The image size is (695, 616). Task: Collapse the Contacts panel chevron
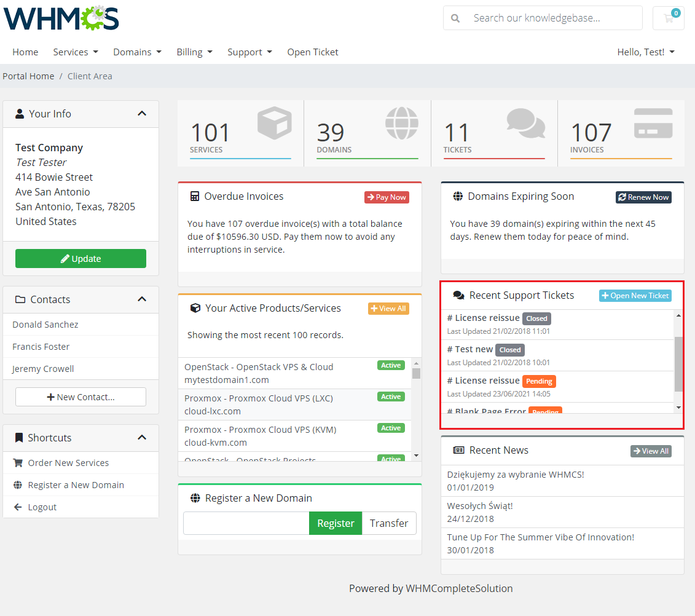point(142,299)
